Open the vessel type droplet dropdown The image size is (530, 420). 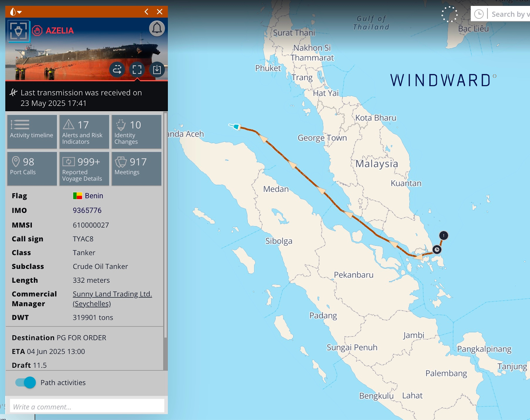pyautogui.click(x=15, y=12)
